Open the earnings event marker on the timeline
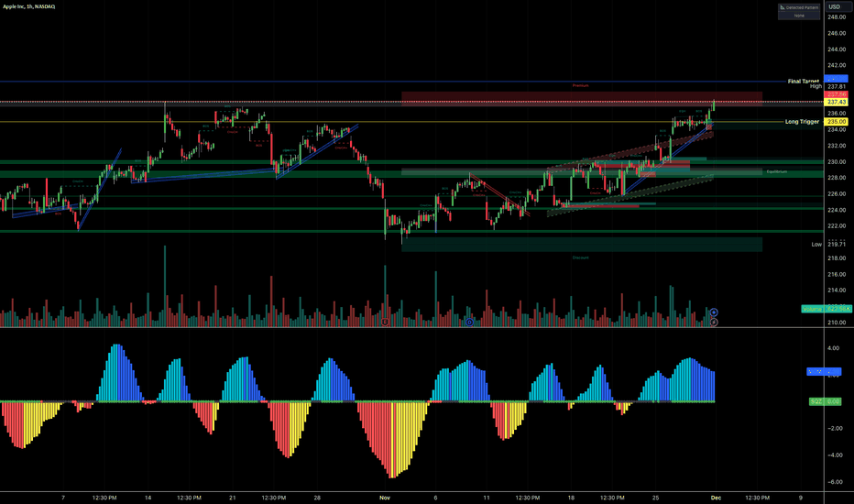 point(385,322)
